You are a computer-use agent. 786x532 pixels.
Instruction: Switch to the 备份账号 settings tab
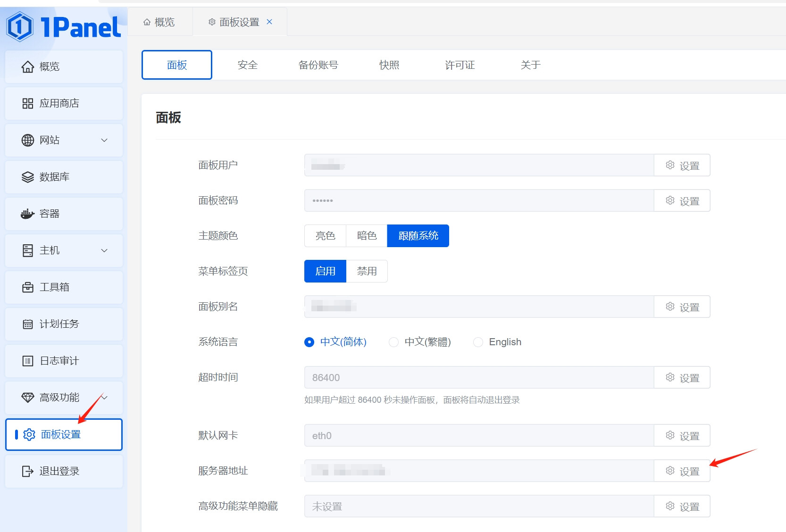tap(318, 65)
